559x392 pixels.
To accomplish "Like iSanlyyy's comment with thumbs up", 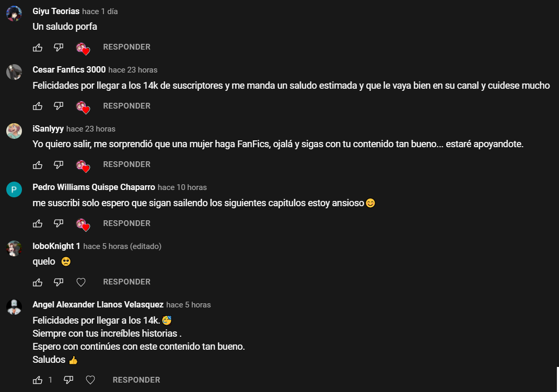I will [38, 165].
